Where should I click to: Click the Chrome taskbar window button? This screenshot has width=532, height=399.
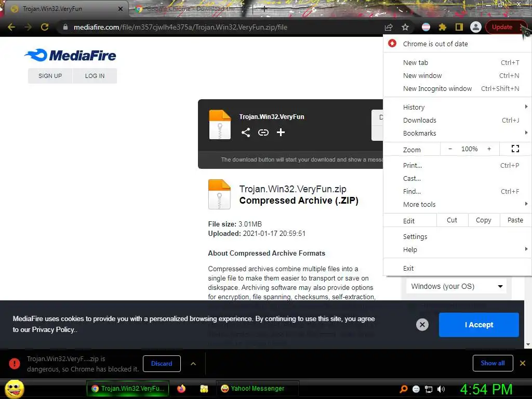pyautogui.click(x=128, y=389)
